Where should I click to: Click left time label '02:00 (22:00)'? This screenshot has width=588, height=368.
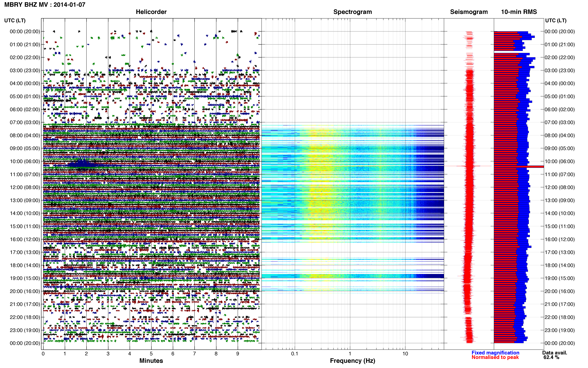[25, 57]
